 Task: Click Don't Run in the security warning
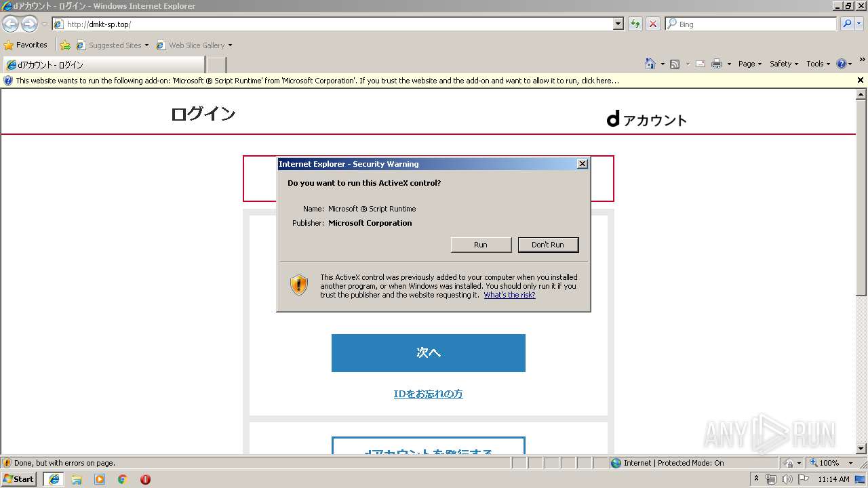tap(548, 245)
